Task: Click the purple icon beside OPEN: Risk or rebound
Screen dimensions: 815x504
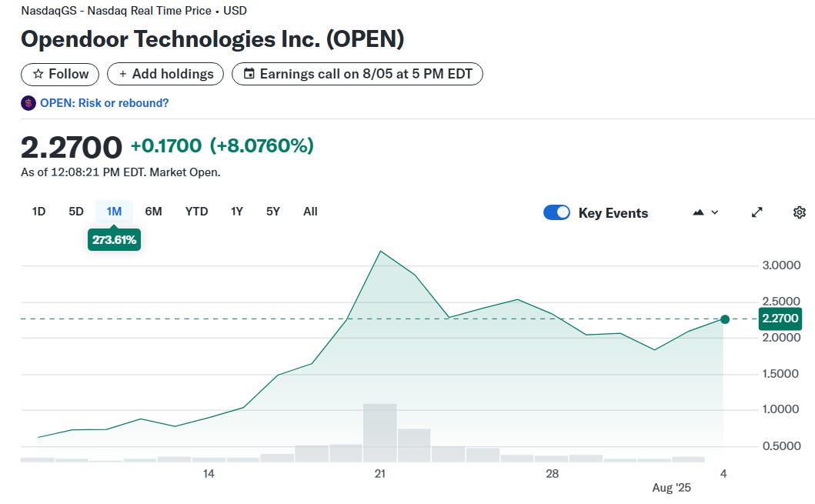Action: pyautogui.click(x=28, y=103)
